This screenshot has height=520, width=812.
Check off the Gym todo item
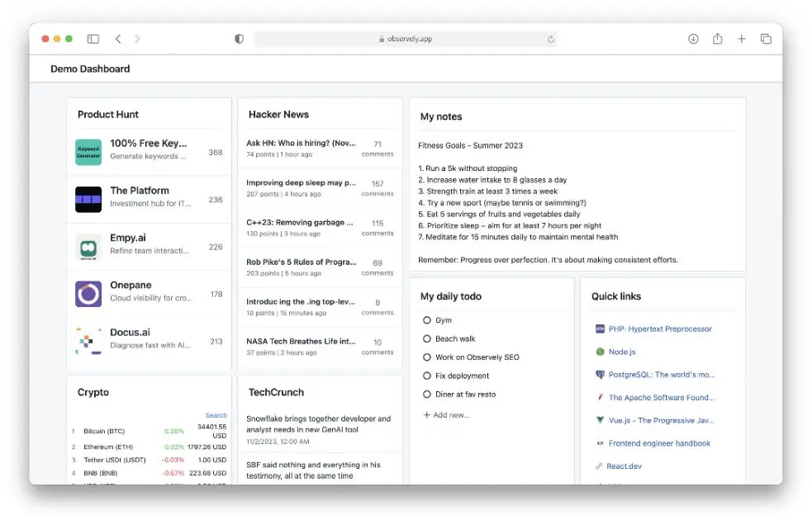point(427,320)
